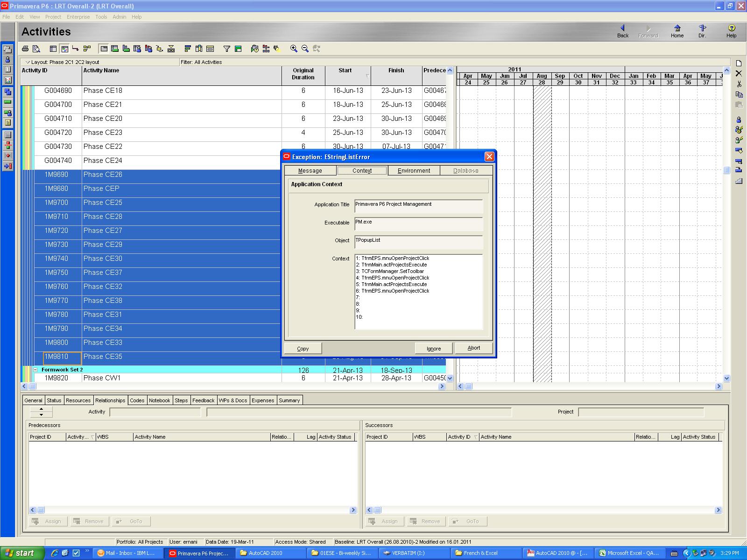Click VERBATIM (I:) taskbar button
This screenshot has width=747, height=560.
pos(414,553)
